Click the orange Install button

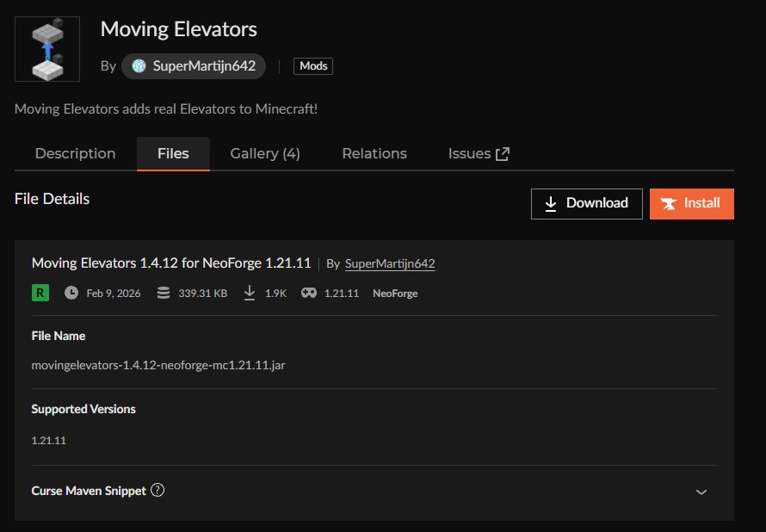[x=691, y=203]
